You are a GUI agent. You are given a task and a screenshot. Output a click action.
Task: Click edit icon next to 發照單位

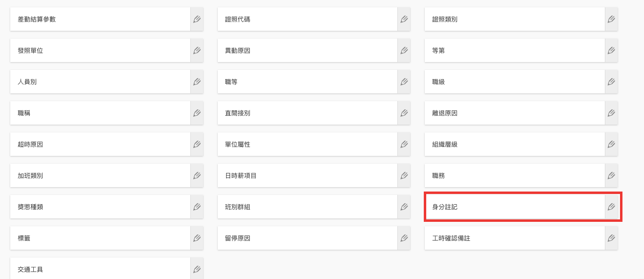tap(197, 51)
